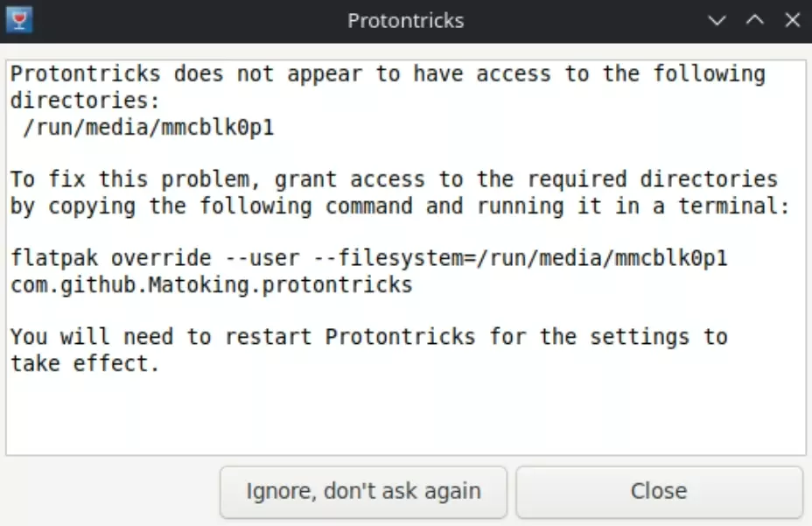Image resolution: width=812 pixels, height=526 pixels.
Task: Click the "take effect." text line
Action: 85,363
